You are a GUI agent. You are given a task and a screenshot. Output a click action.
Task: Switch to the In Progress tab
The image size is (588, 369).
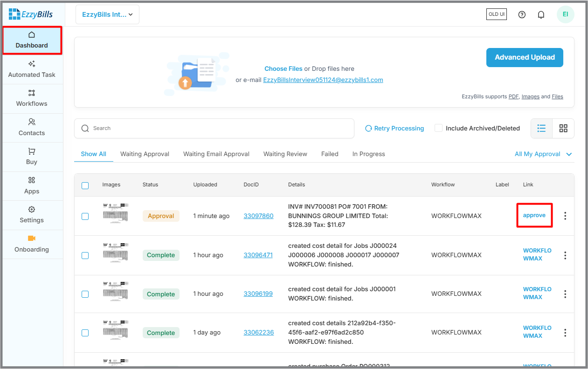[x=369, y=154]
